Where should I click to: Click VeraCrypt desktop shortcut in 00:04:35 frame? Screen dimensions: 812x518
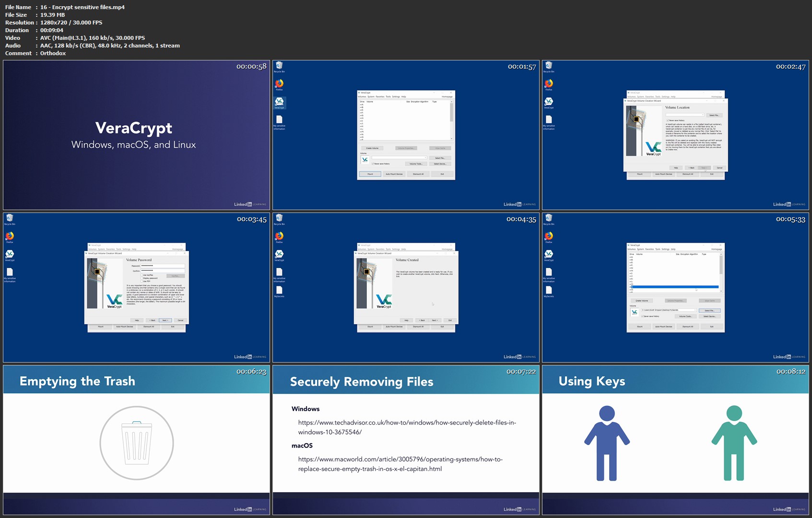pyautogui.click(x=279, y=253)
